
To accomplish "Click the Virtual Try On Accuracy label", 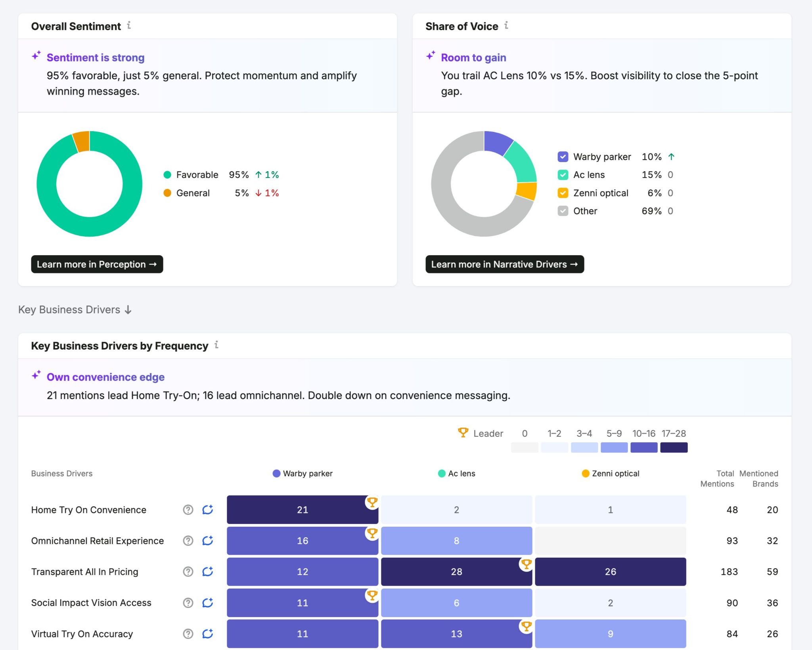I will pos(82,634).
